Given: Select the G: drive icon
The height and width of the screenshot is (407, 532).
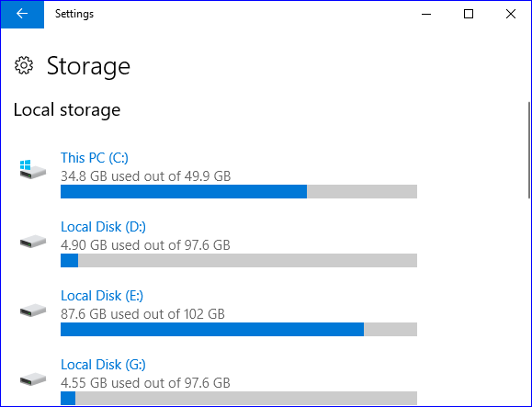Looking at the screenshot, I should pos(32,379).
